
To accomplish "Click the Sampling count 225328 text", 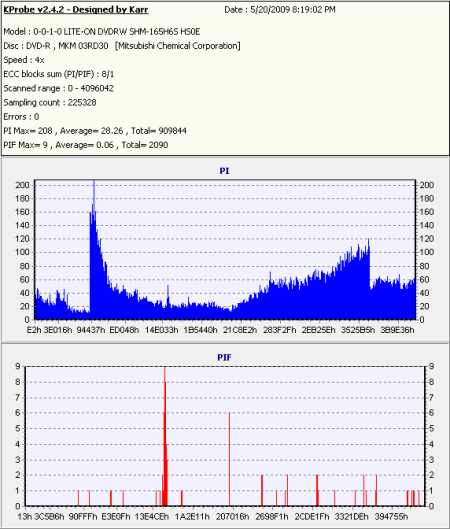I will click(50, 103).
